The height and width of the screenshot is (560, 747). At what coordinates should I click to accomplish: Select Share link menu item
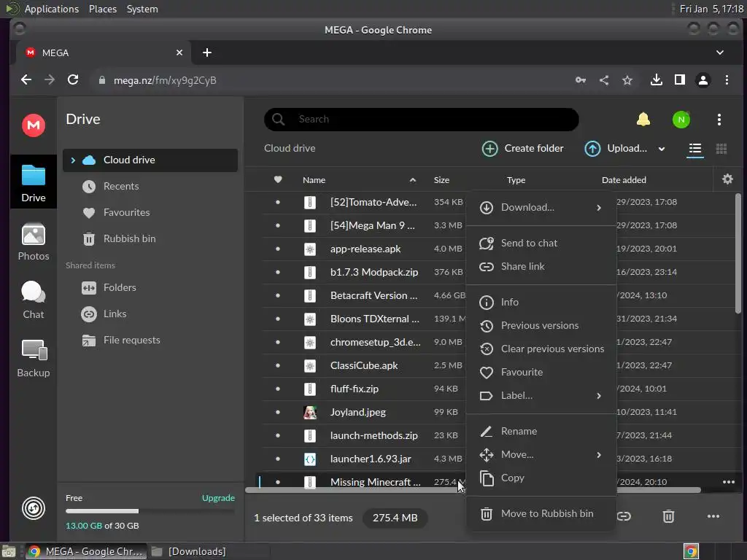click(541, 266)
